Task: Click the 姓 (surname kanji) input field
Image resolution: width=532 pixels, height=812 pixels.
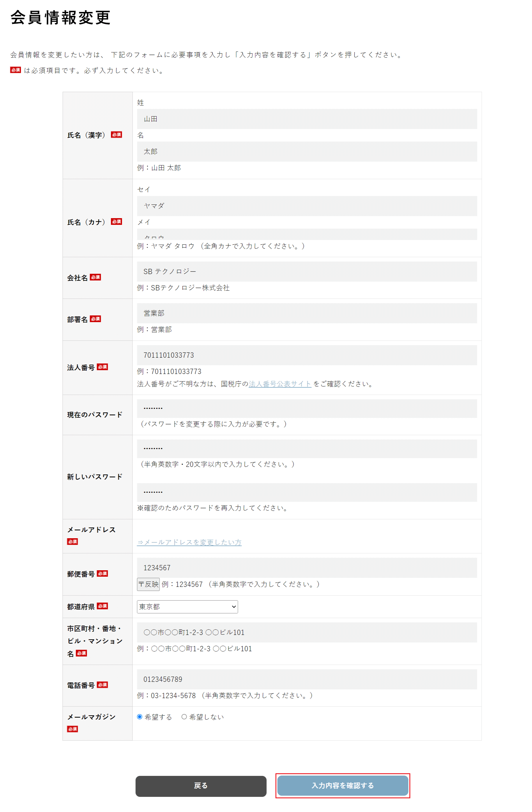Action: 307,119
